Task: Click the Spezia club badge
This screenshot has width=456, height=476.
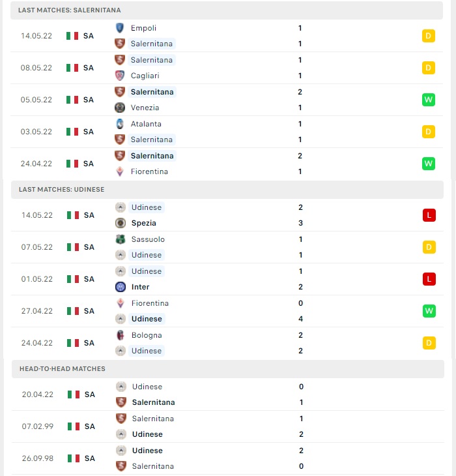Action: coord(121,223)
